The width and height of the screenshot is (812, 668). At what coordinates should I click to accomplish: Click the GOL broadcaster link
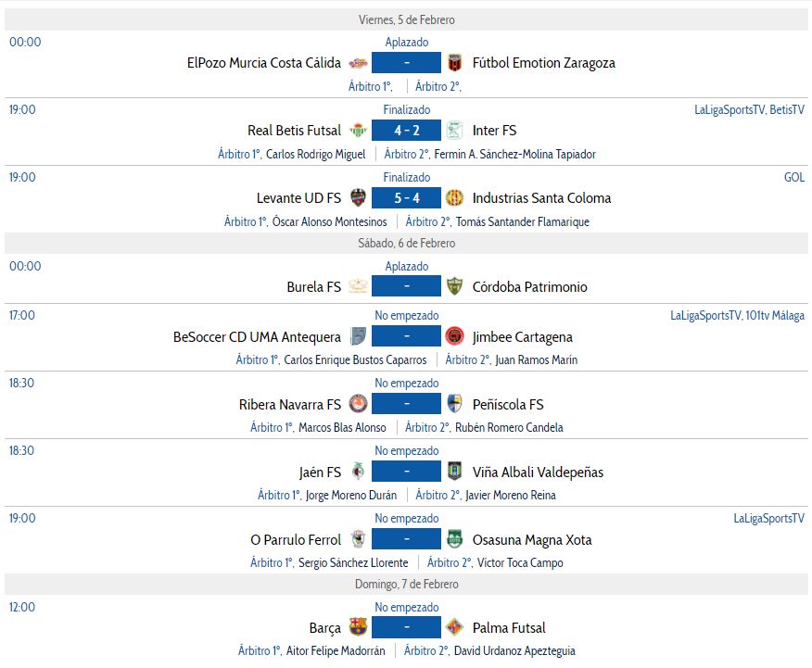[794, 177]
